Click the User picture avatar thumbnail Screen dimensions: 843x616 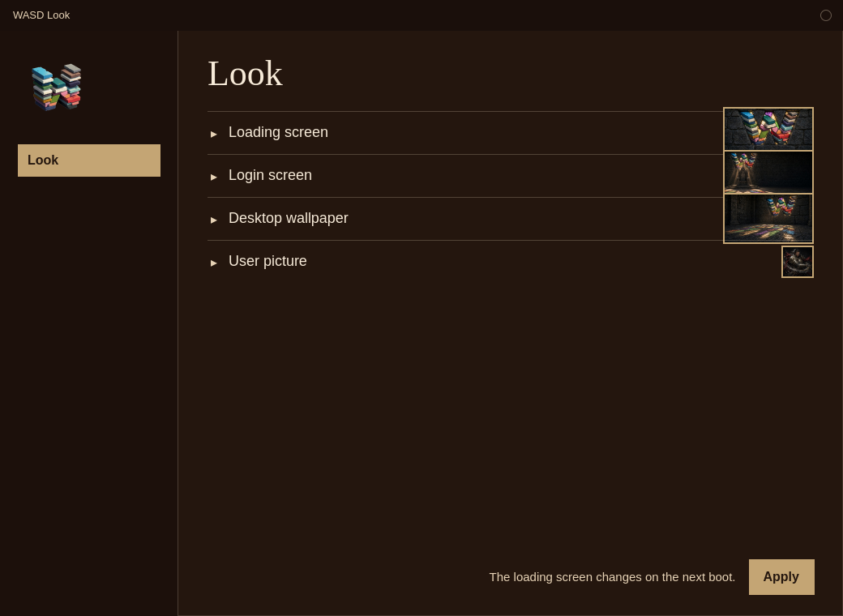point(798,262)
